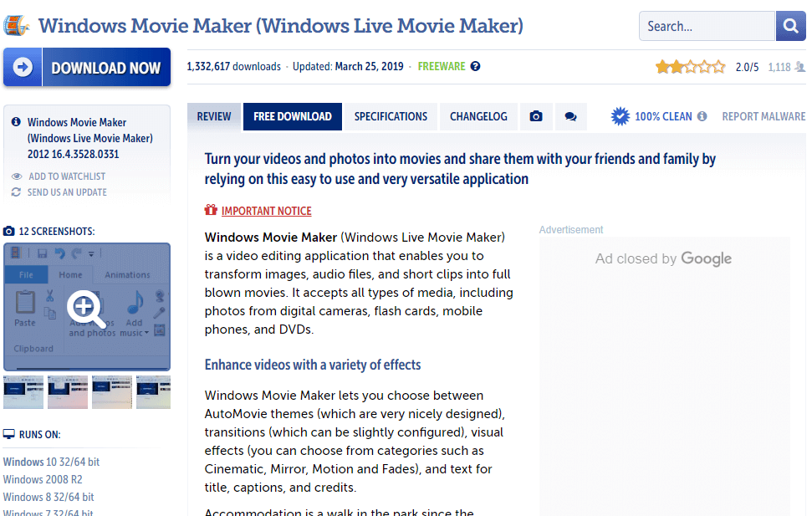
Task: Click the info icon next to program name
Action: tap(16, 122)
